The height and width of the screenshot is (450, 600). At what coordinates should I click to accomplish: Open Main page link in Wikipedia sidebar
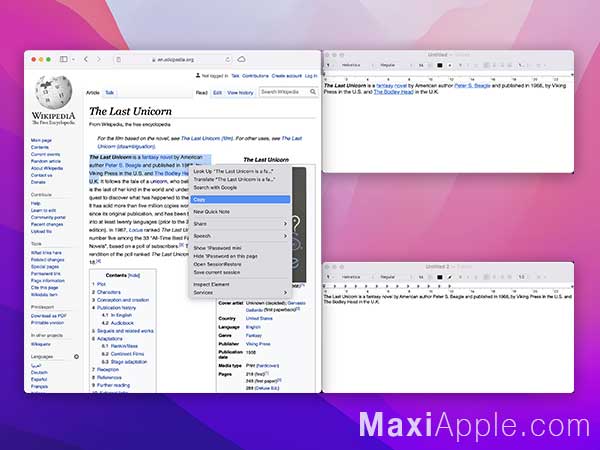click(x=41, y=140)
